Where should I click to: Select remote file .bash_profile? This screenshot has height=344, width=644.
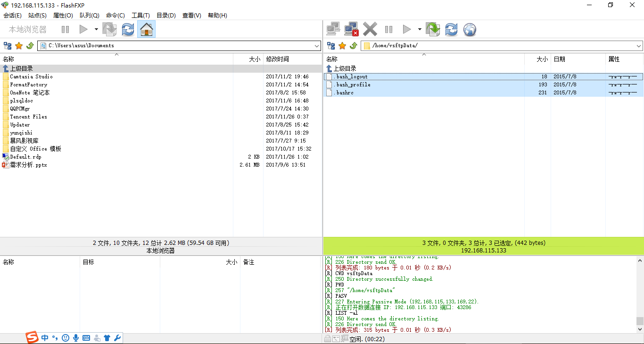click(x=483, y=84)
